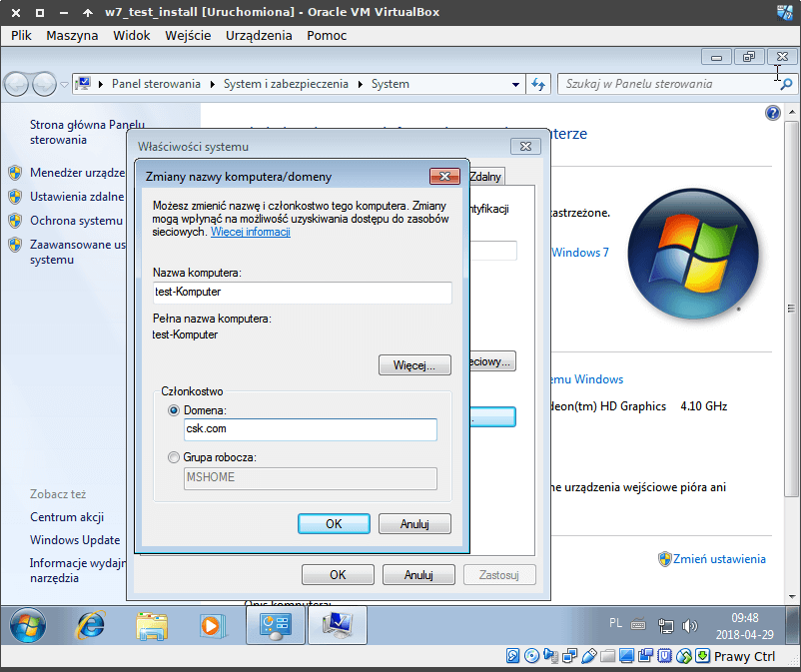Click the VirtualBox USB devices indicator
801x672 pixels.
pyautogui.click(x=588, y=656)
